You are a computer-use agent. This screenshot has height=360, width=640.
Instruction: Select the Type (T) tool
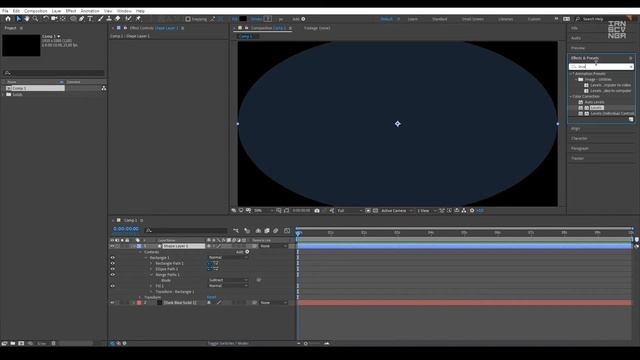[90, 19]
